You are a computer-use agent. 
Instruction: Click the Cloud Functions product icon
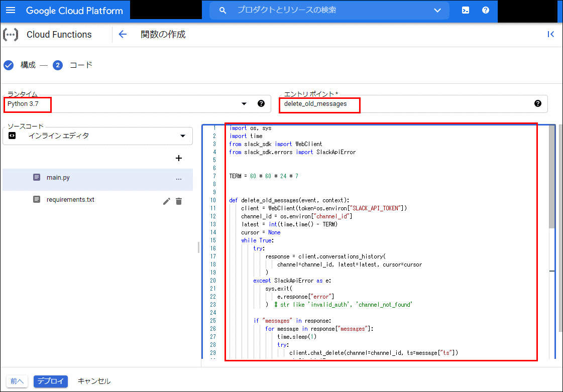pos(11,35)
